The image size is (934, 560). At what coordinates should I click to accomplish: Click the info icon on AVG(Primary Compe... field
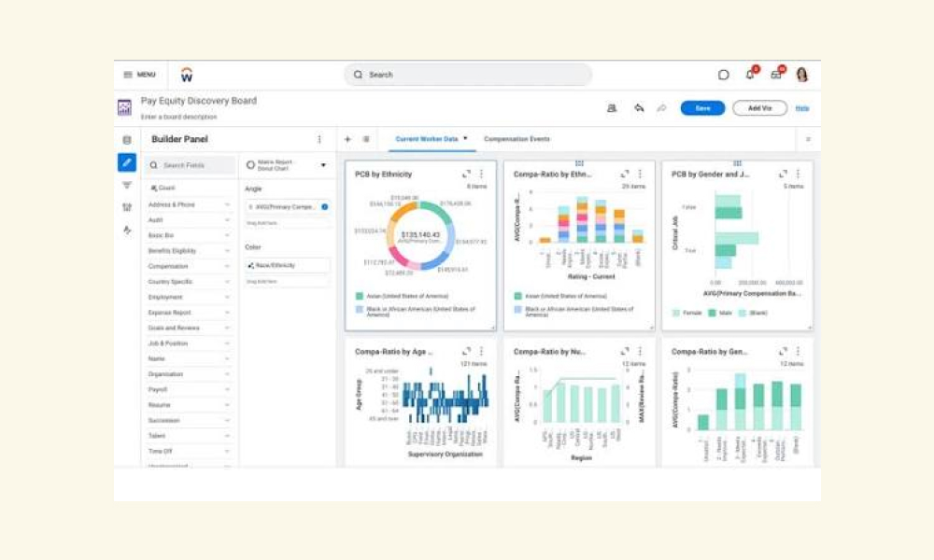(x=325, y=207)
